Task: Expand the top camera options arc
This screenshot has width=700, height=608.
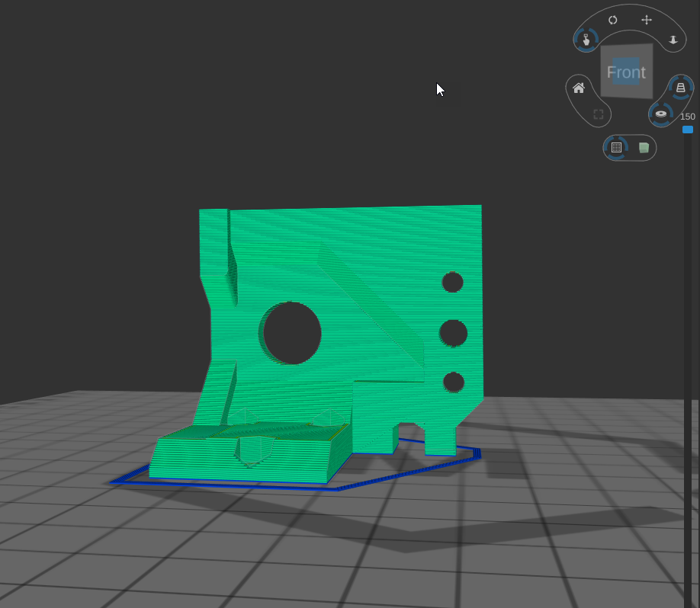Action: (x=630, y=20)
